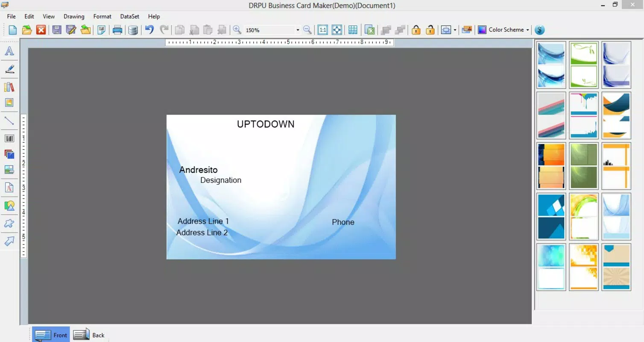Click the document with red A icon
The width and height of the screenshot is (644, 342).
tap(9, 188)
